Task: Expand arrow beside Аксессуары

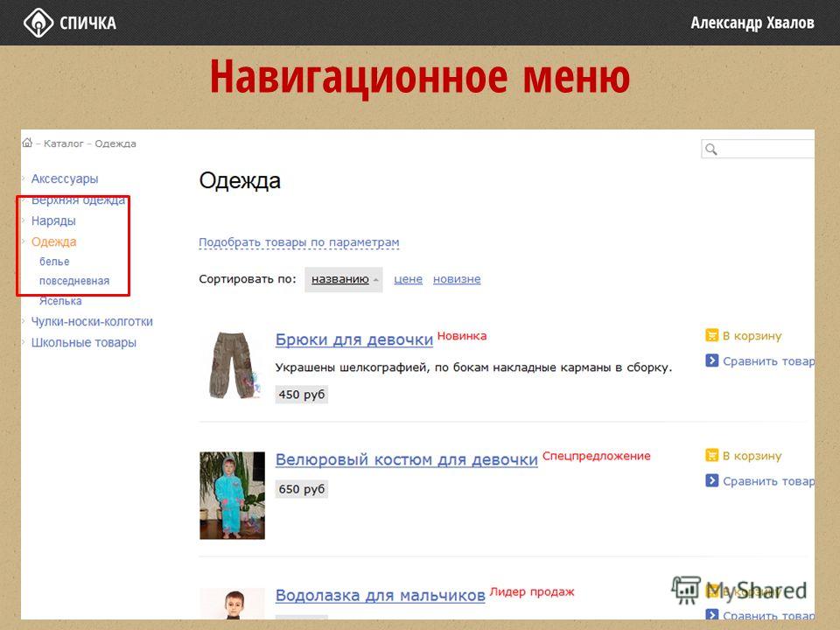Action: 24,178
